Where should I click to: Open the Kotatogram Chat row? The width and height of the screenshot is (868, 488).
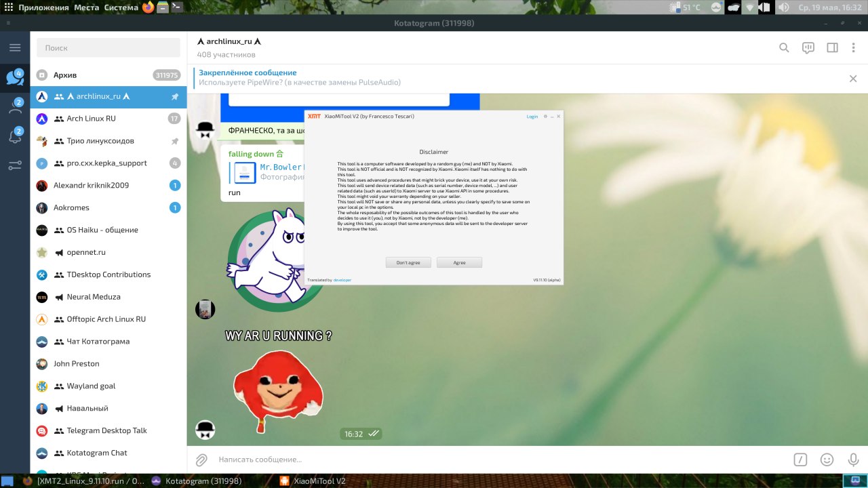pos(108,453)
